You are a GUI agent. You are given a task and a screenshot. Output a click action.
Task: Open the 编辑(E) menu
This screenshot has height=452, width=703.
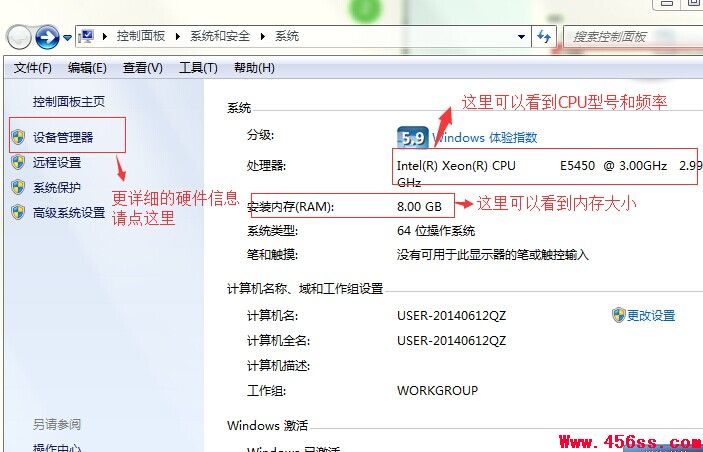[87, 68]
